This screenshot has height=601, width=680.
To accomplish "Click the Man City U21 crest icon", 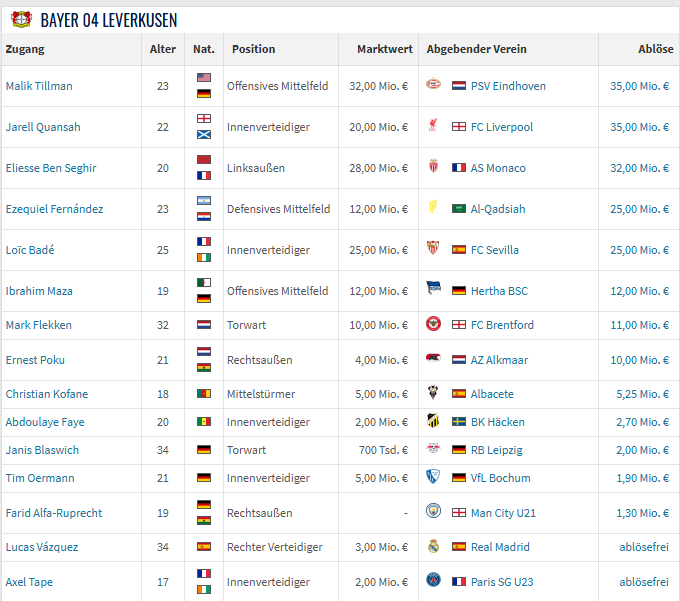I will point(433,511).
